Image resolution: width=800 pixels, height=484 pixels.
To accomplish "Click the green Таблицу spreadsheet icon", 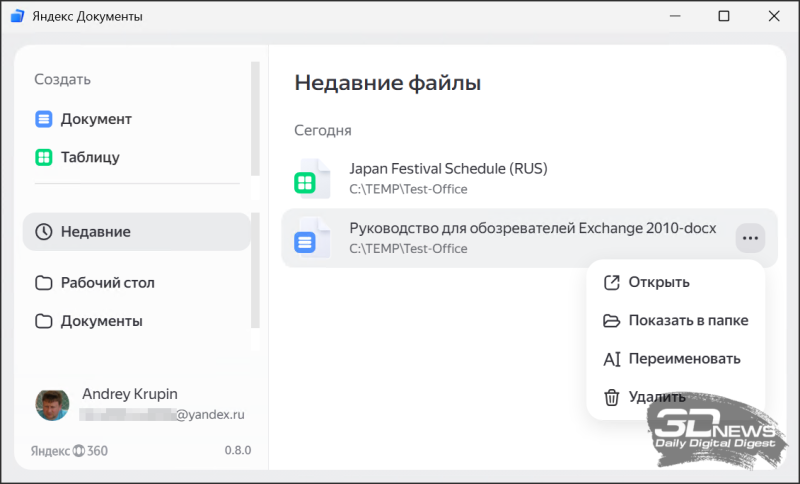I will tap(43, 157).
